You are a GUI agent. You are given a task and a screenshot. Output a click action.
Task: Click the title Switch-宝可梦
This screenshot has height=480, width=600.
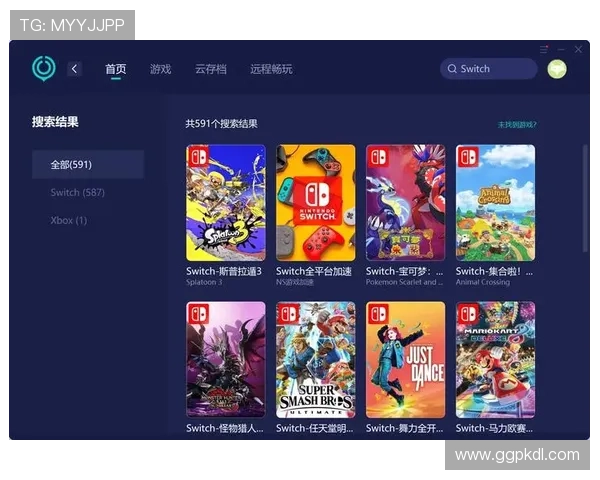click(404, 271)
